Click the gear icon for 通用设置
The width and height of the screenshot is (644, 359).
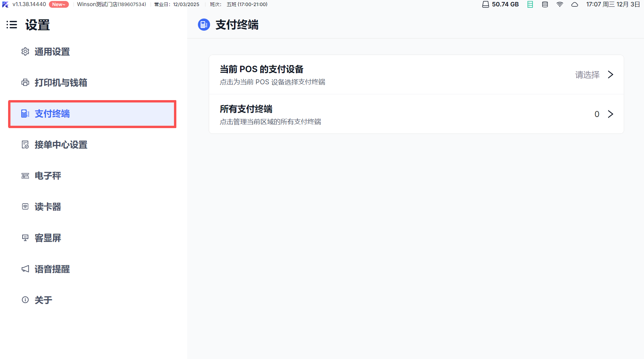[x=25, y=52]
